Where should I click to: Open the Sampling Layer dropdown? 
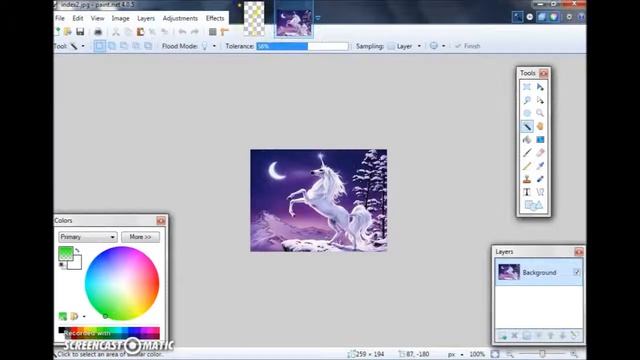(419, 46)
